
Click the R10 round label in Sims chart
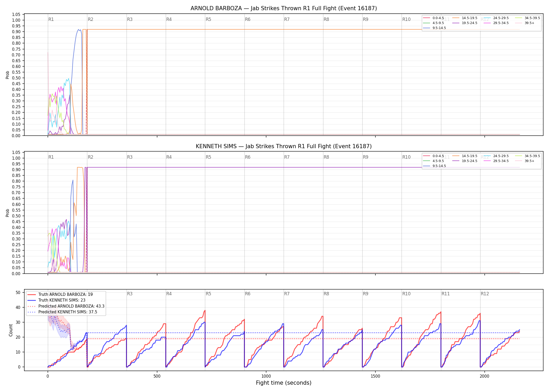tap(406, 157)
